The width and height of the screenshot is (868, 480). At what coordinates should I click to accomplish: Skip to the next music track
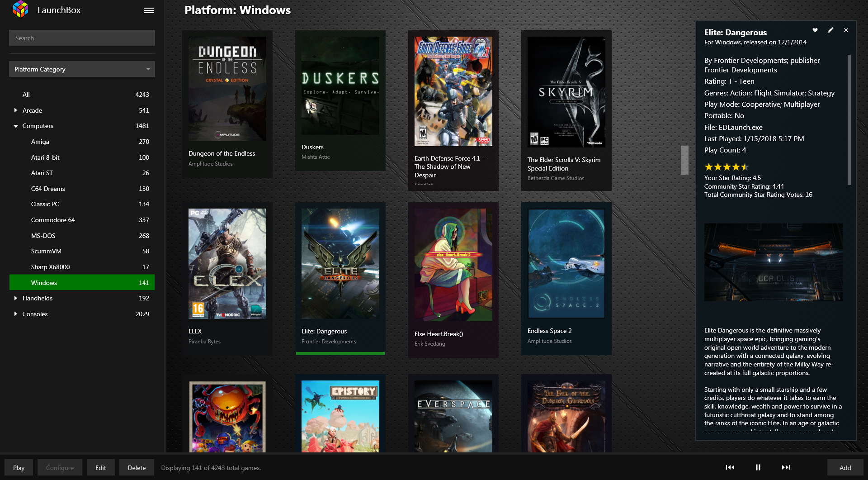[x=786, y=467]
